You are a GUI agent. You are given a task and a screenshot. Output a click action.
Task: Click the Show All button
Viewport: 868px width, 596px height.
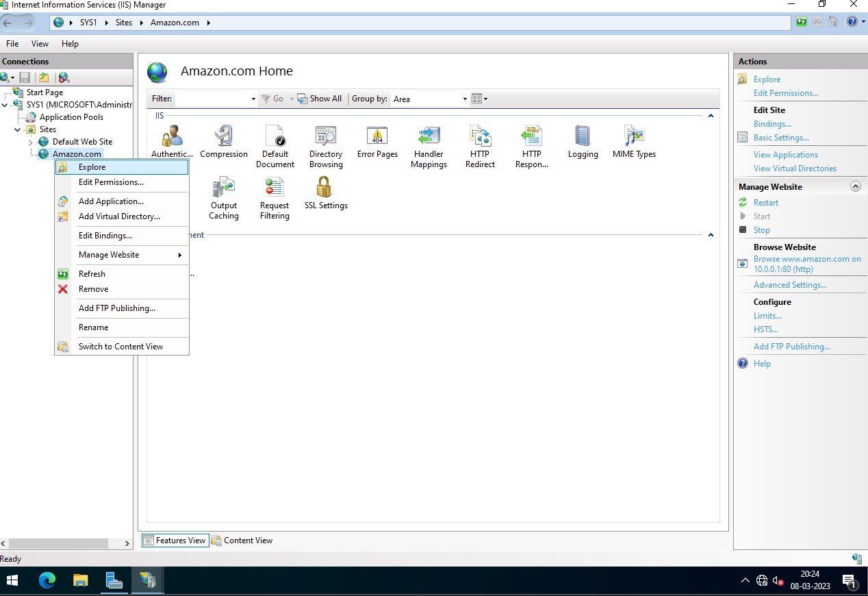click(x=320, y=99)
